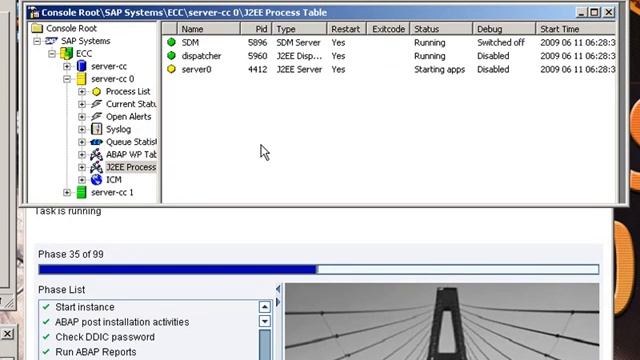
Task: Click the green server-cc 1 instance icon
Action: (x=82, y=192)
